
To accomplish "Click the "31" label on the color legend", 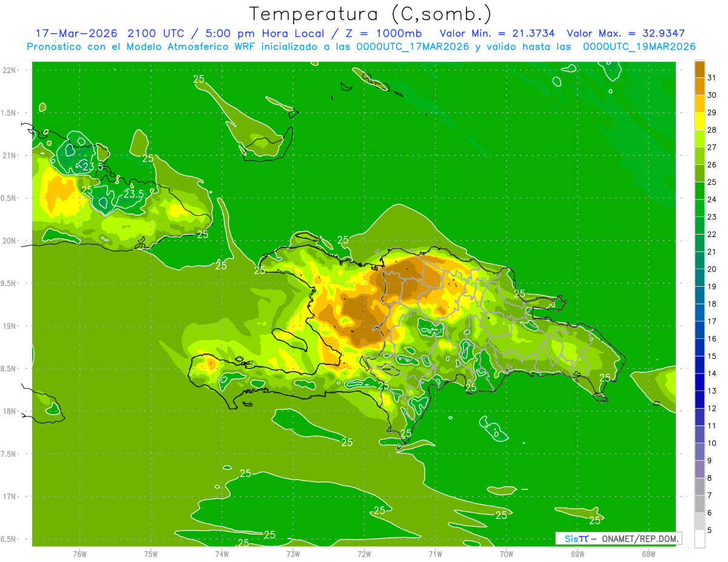I will point(712,78).
